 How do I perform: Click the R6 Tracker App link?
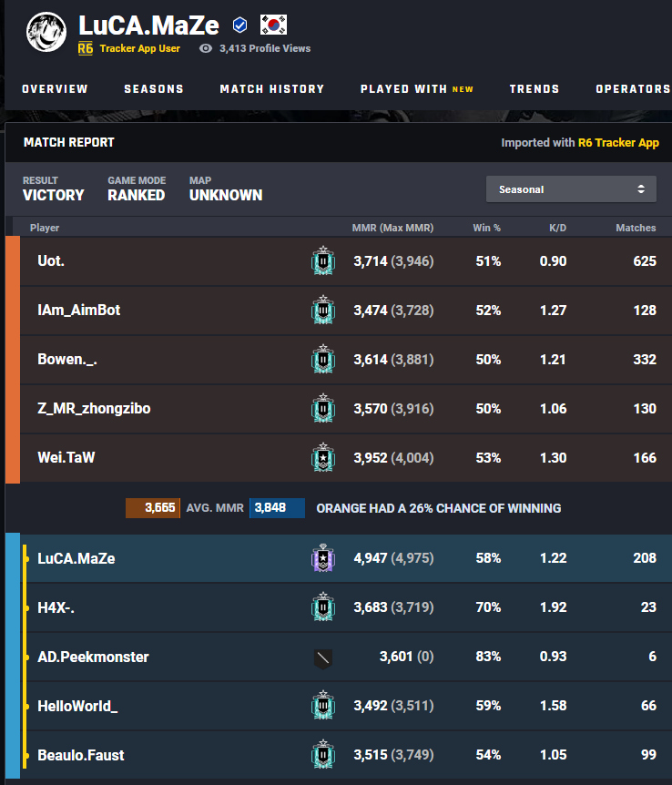(x=618, y=143)
